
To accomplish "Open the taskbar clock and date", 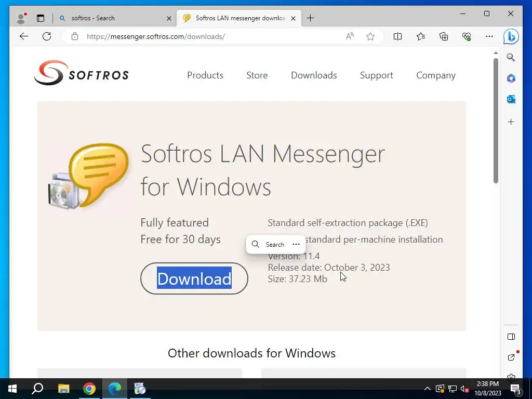I will [487, 389].
